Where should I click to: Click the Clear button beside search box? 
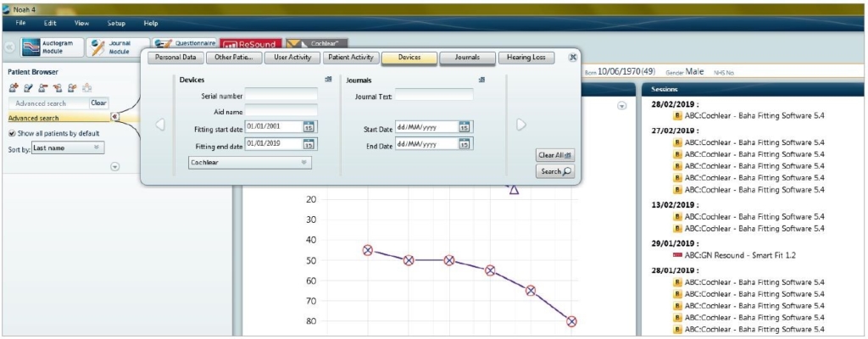pyautogui.click(x=98, y=103)
